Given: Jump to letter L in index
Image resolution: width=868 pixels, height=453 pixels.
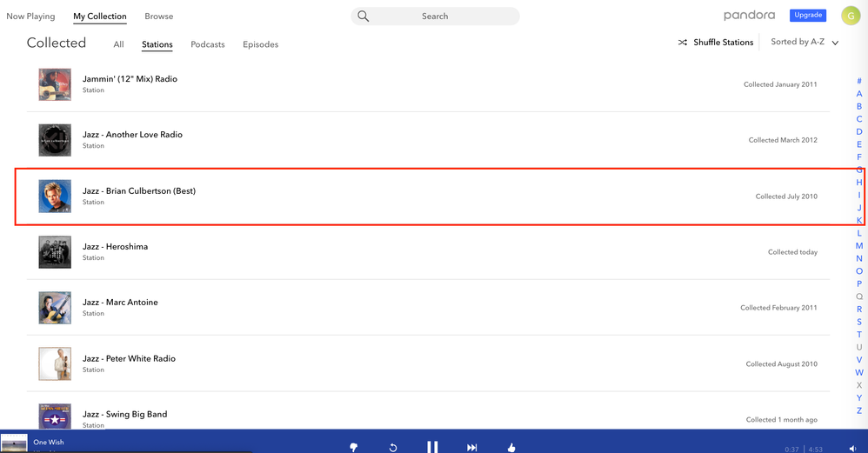Looking at the screenshot, I should click(x=859, y=233).
